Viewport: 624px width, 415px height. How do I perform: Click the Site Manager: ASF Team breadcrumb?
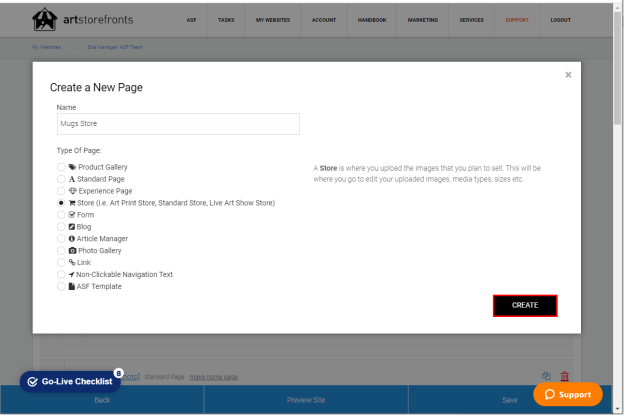(115, 47)
